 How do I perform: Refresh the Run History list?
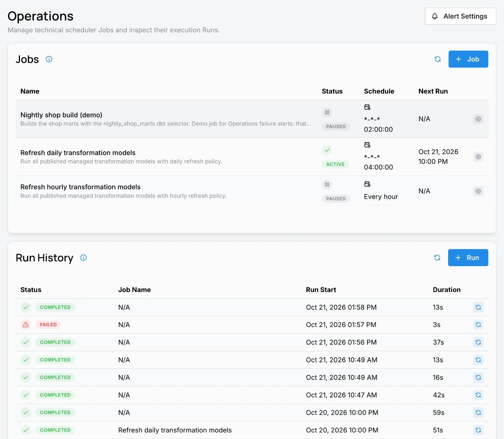click(x=437, y=258)
